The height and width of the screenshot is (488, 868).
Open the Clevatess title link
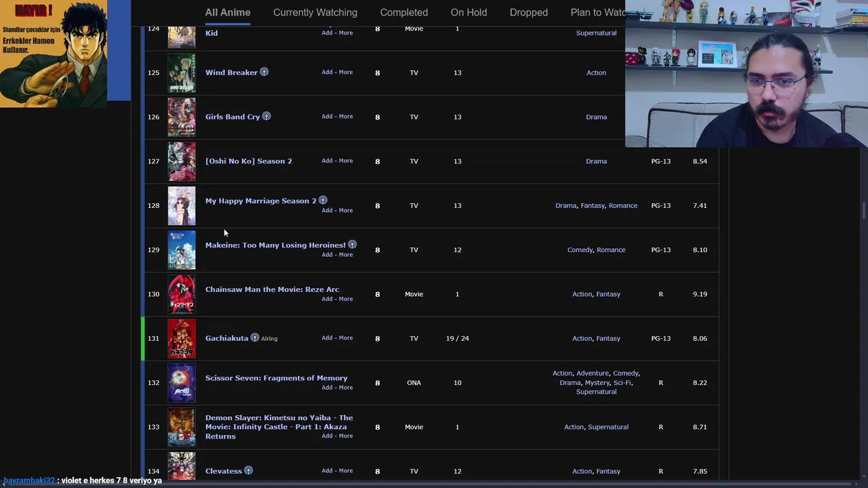point(224,471)
